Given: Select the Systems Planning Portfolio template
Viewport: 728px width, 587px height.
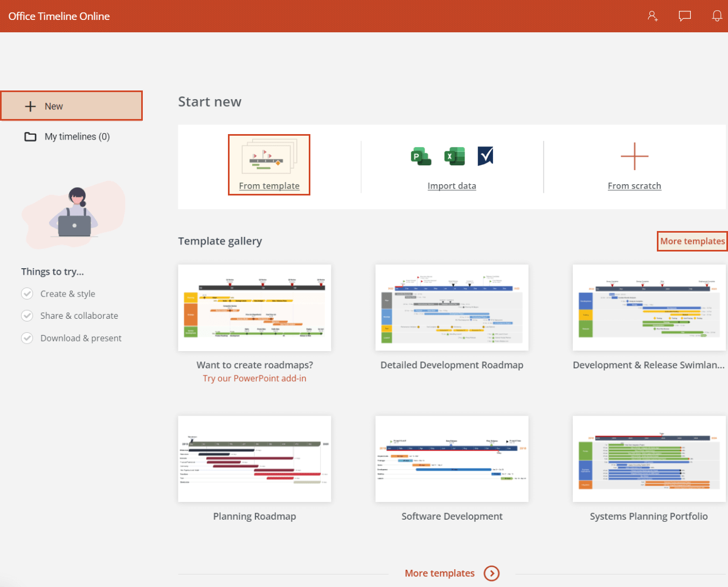Looking at the screenshot, I should point(649,458).
